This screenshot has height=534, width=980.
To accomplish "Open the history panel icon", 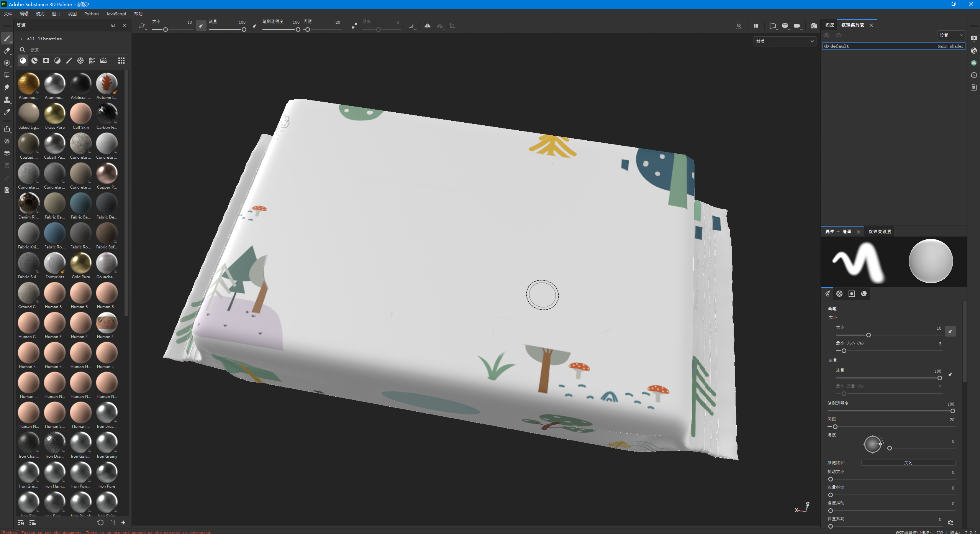I will [x=973, y=75].
